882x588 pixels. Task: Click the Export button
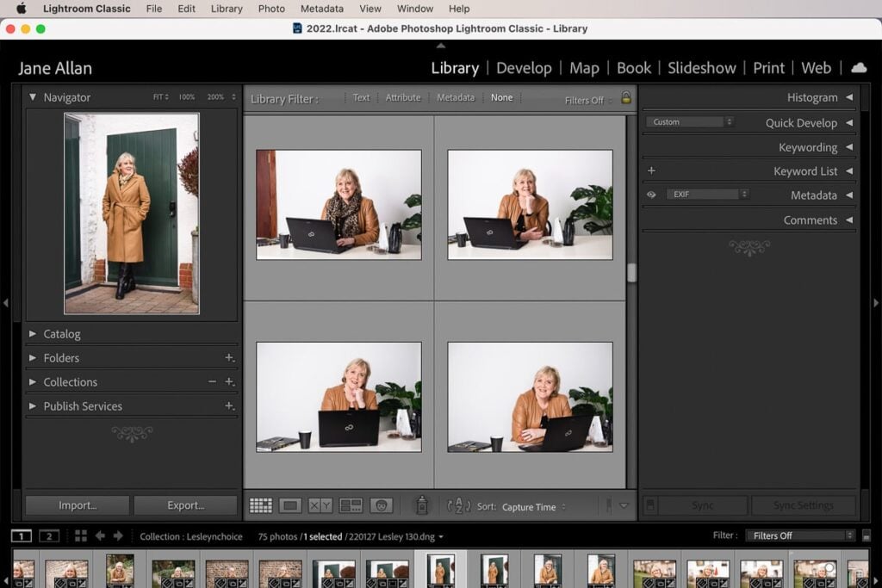point(185,505)
